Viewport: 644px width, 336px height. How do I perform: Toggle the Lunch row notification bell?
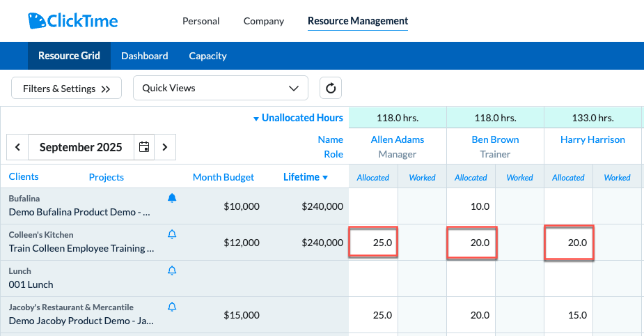click(172, 270)
